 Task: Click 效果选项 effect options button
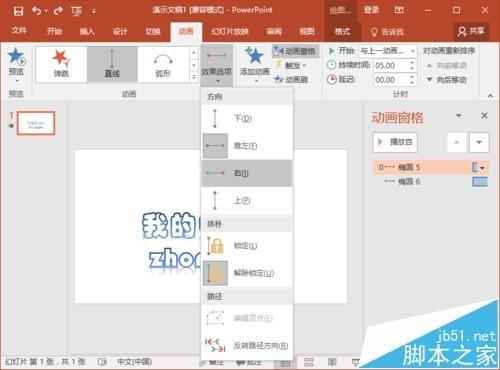tap(217, 65)
